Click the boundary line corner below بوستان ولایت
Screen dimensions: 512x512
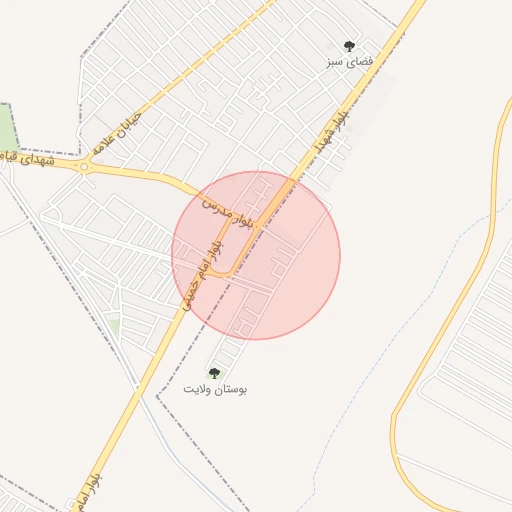pos(157,396)
